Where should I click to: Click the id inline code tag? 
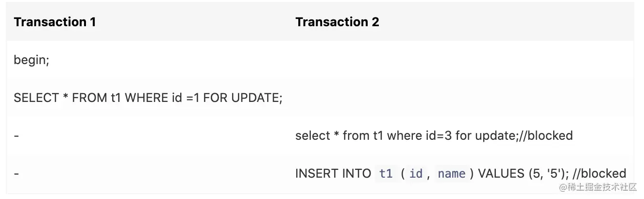pyautogui.click(x=416, y=173)
